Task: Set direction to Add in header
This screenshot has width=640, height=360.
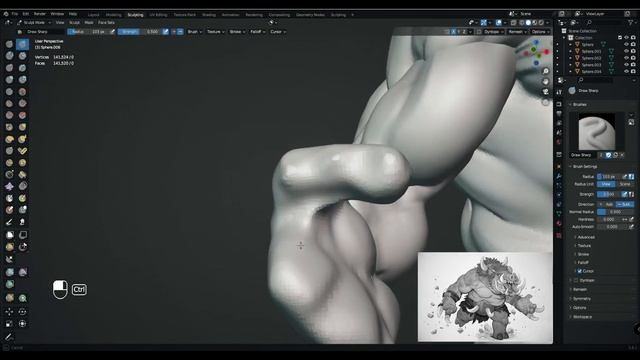Action: tap(173, 32)
